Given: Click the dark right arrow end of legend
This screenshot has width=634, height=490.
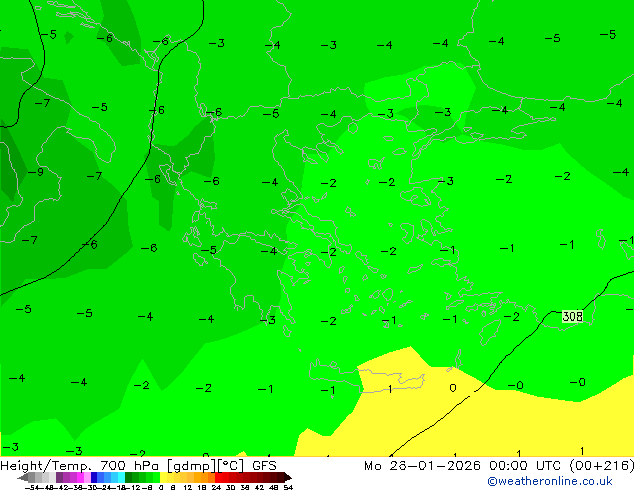Looking at the screenshot, I should tap(287, 477).
